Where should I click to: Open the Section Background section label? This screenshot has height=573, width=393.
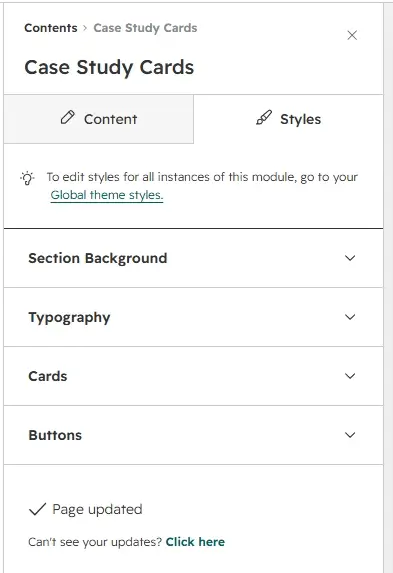point(98,258)
